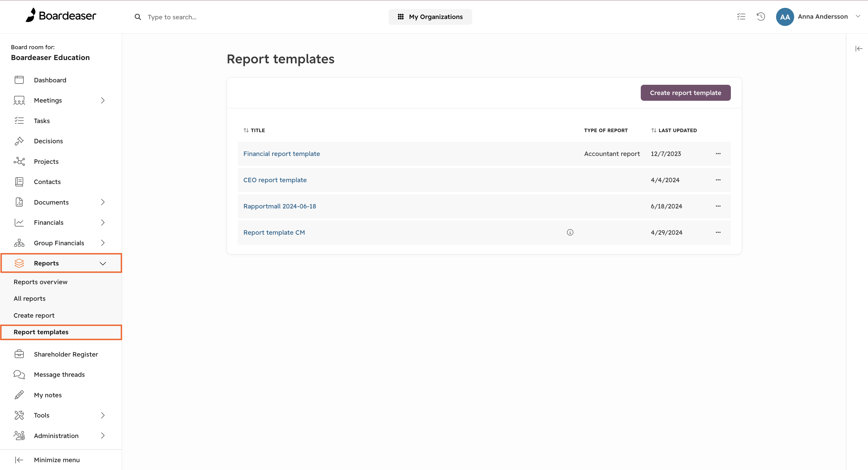The width and height of the screenshot is (868, 470).
Task: Open the recent history clock icon
Action: click(x=760, y=17)
